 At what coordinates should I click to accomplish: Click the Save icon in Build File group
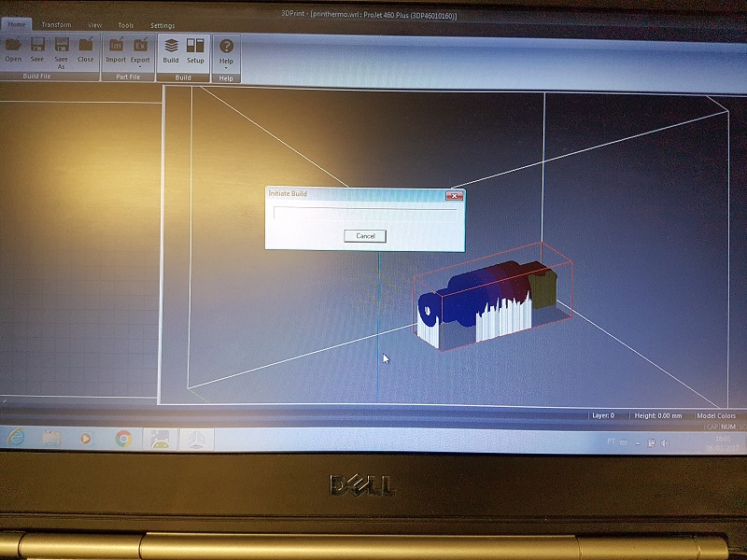[x=37, y=50]
